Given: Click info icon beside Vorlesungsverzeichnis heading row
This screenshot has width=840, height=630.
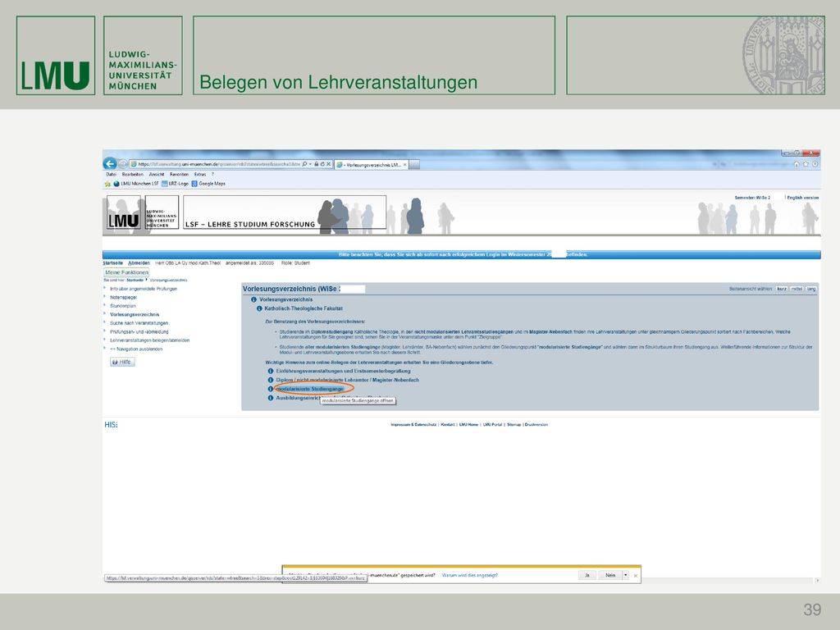Looking at the screenshot, I should [x=254, y=299].
